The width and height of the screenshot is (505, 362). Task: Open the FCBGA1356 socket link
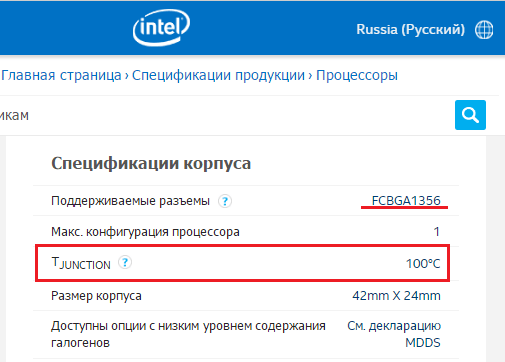click(x=406, y=201)
